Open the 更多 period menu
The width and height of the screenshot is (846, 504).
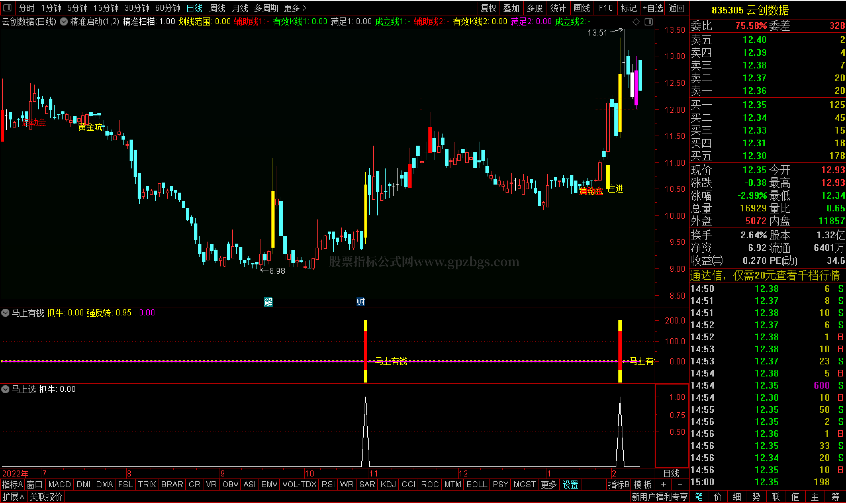click(x=294, y=8)
